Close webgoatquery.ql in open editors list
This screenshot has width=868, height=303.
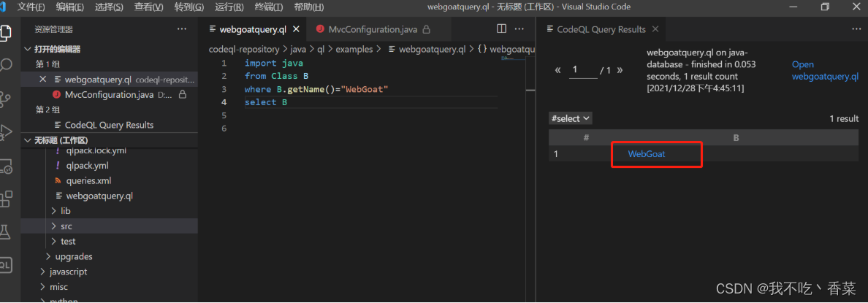click(43, 79)
